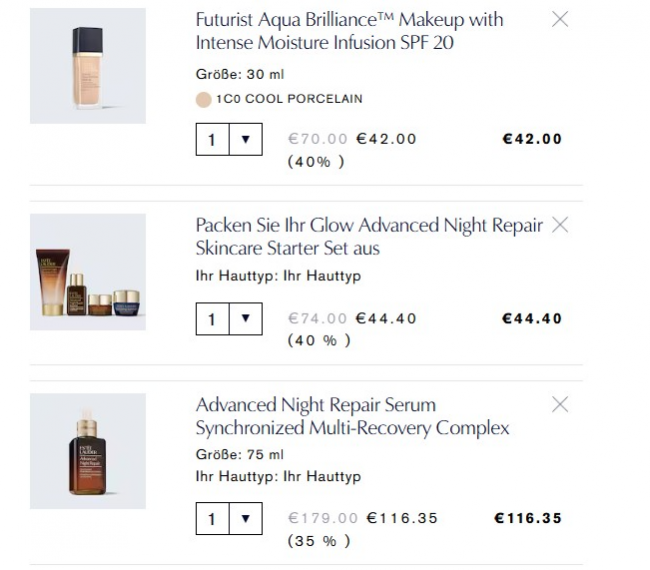The height and width of the screenshot is (570, 650).
Task: Click the Advanced Night Repair Serum bottle image
Action: (88, 451)
